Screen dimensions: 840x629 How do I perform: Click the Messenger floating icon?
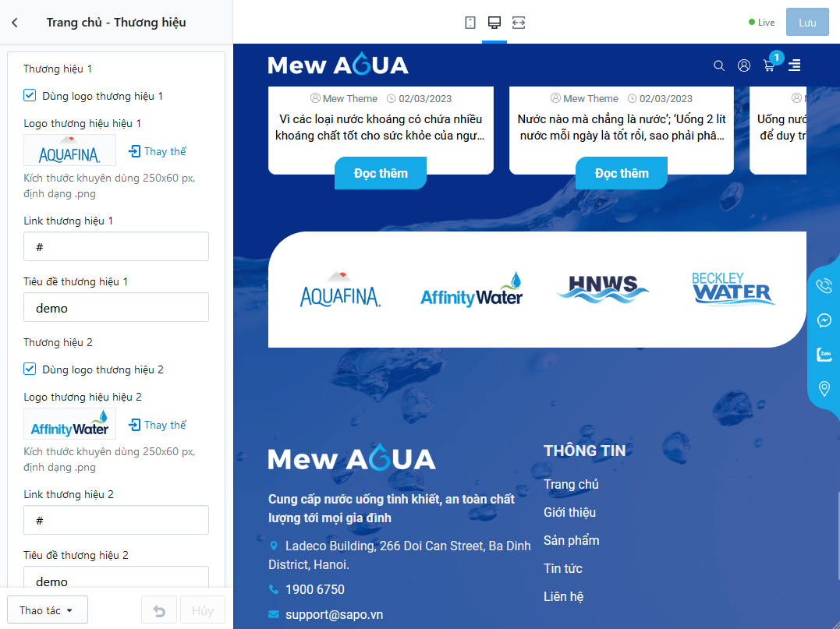pyautogui.click(x=824, y=320)
